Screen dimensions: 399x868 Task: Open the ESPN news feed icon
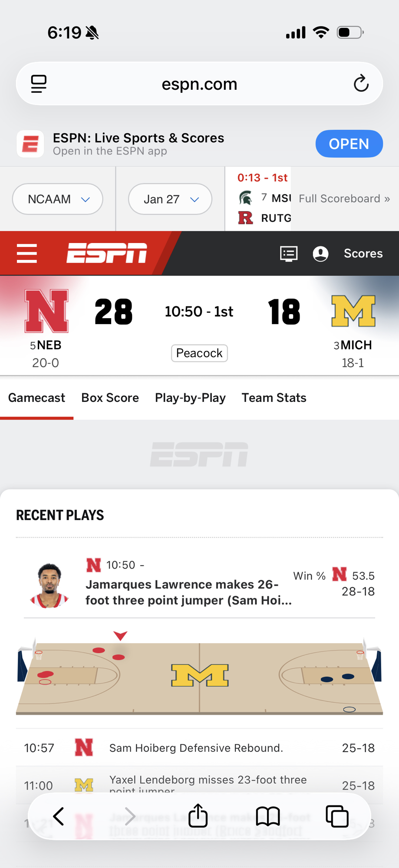tap(289, 253)
